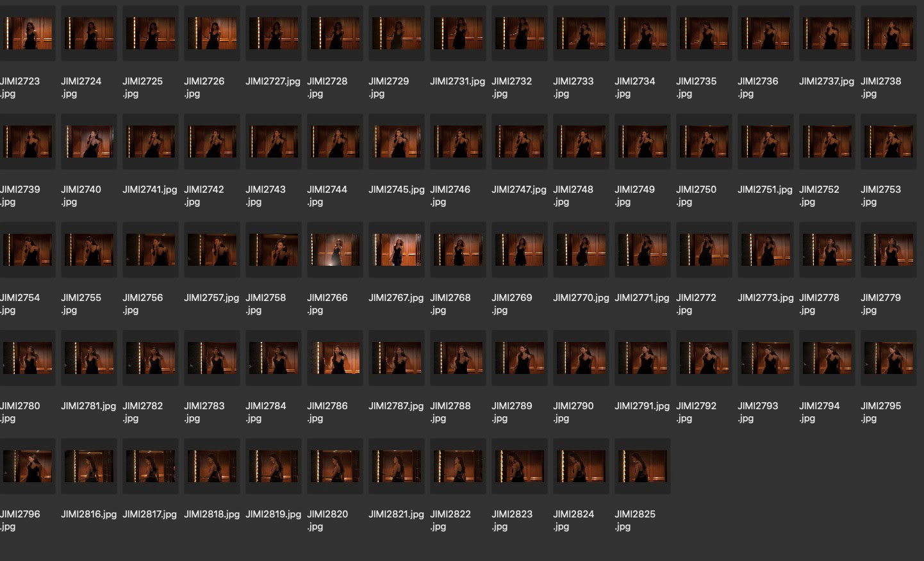This screenshot has height=561, width=924.
Task: Select the JIMI2787.jpg thumbnail
Action: (x=396, y=358)
